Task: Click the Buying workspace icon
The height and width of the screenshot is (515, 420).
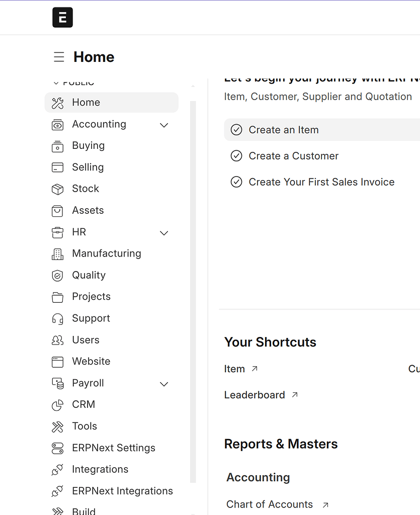Action: 58,146
